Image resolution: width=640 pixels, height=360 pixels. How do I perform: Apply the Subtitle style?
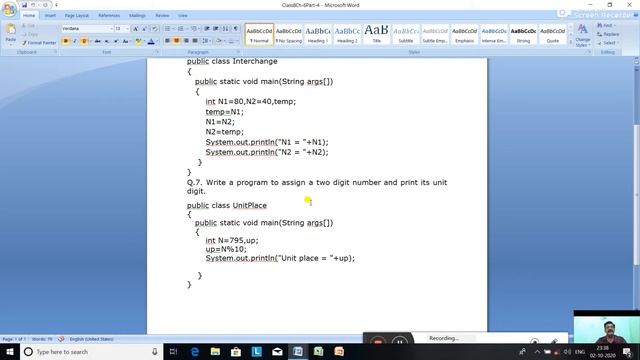406,34
